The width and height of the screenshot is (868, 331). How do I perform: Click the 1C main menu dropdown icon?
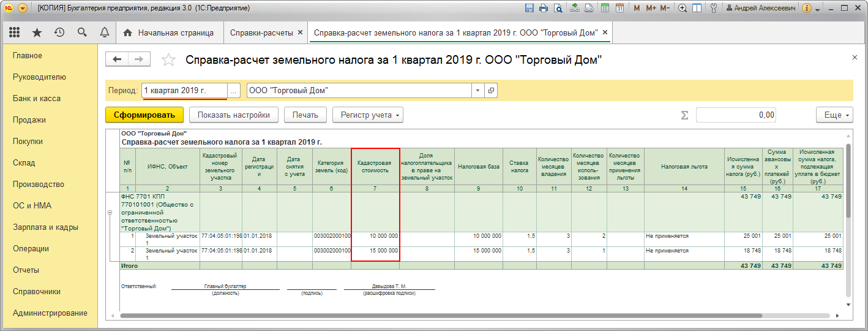23,8
